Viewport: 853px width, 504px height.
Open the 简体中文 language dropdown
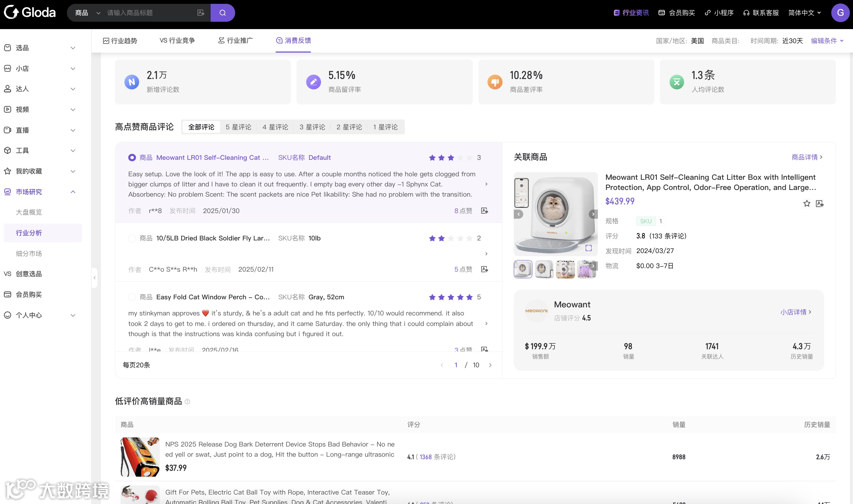805,13
